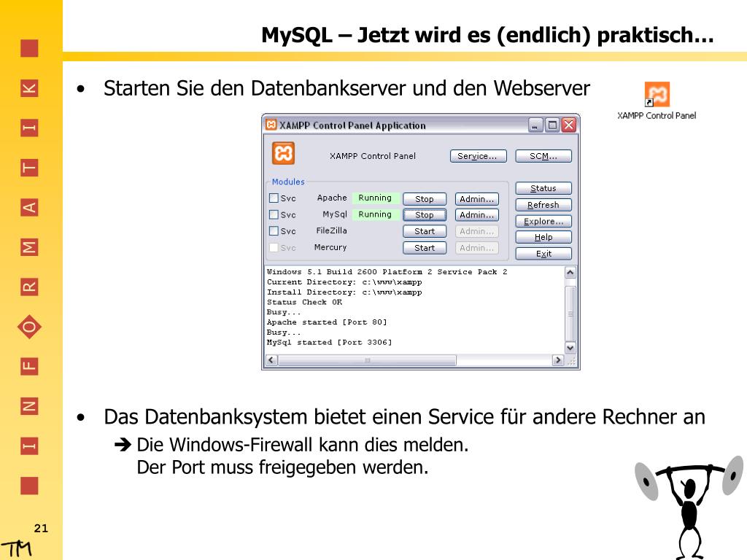The image size is (747, 560).
Task: Open the Help button
Action: 543,237
